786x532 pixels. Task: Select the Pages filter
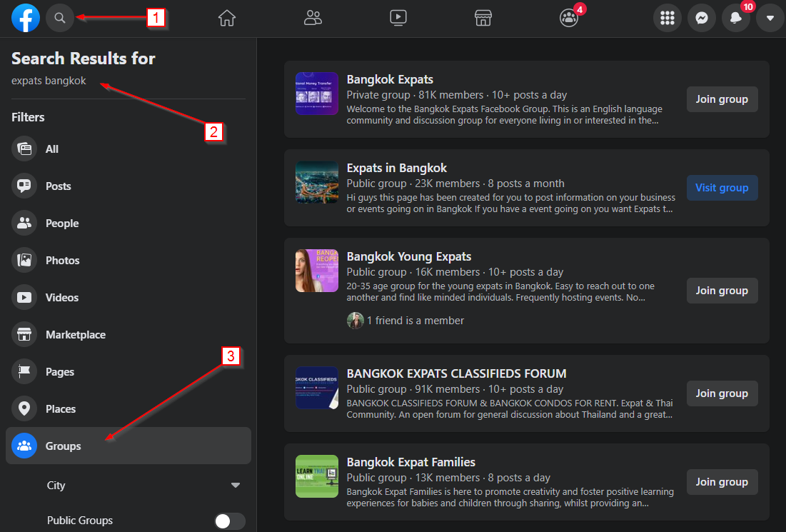pos(129,371)
